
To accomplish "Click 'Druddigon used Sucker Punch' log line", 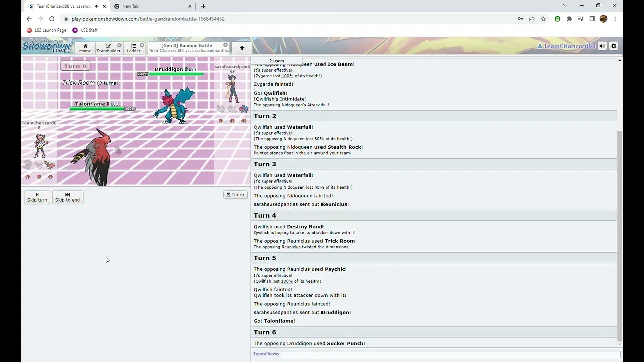I will (309, 344).
